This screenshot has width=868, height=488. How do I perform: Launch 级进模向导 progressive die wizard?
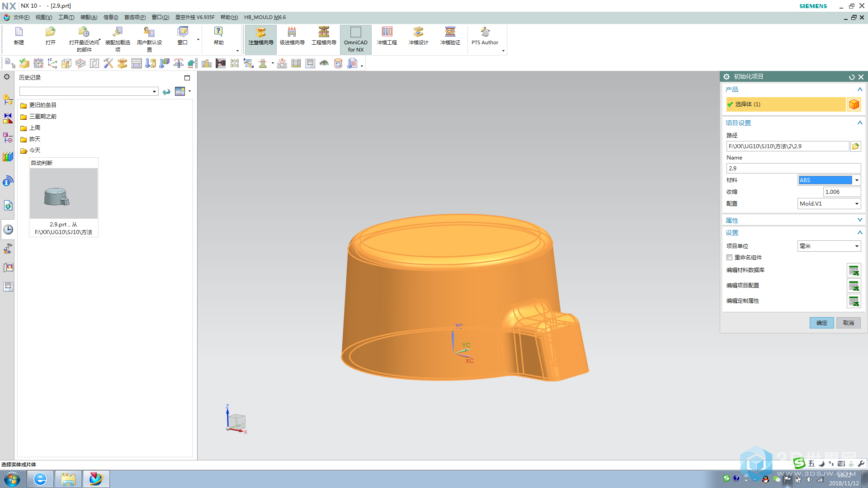292,36
